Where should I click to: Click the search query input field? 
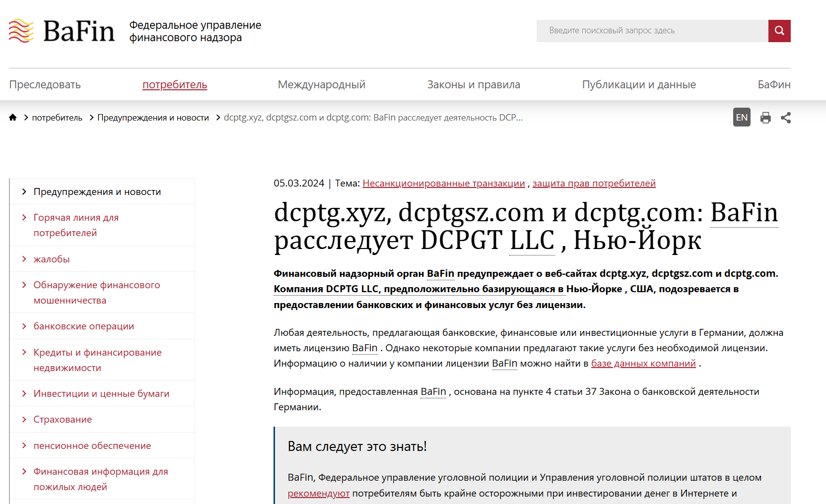[652, 31]
